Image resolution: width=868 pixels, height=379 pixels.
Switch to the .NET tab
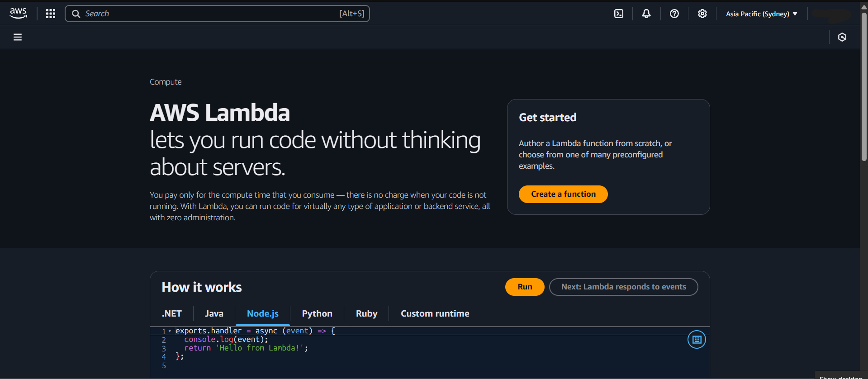pyautogui.click(x=172, y=313)
